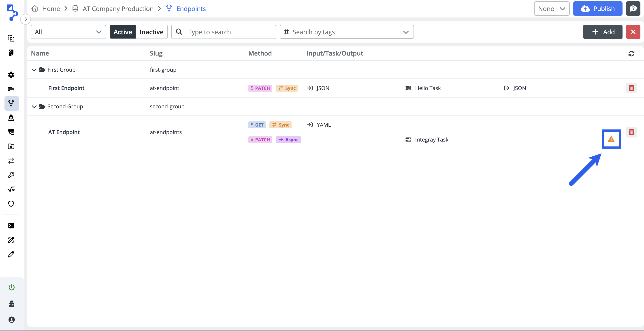The height and width of the screenshot is (331, 644).
Task: Open the help chat icon
Action: 633,9
